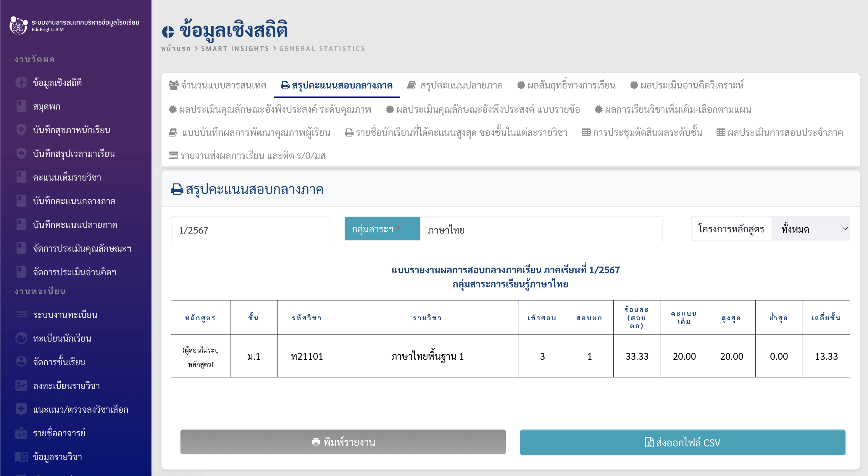Image resolution: width=868 pixels, height=476 pixels.
Task: Switch to the ผลสัมฤทธิ์ทางการเรียน tab
Action: 567,85
